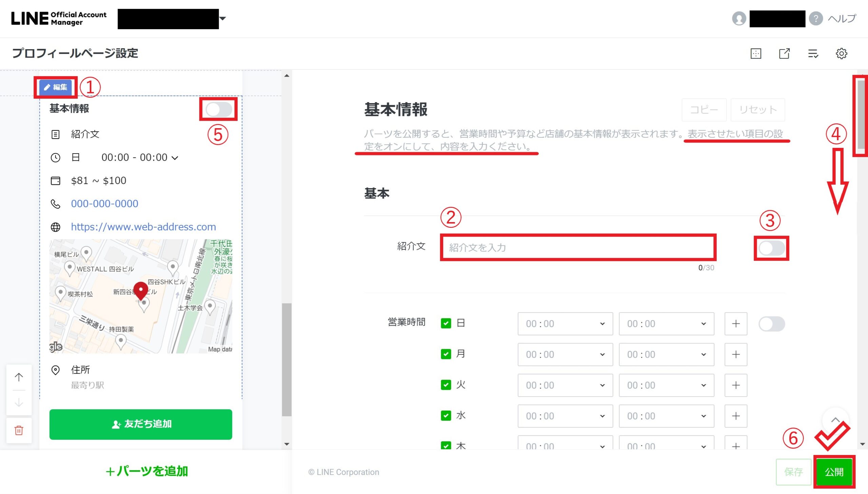Click the settings gear icon in header
Screen dimensions: 868x494
click(841, 54)
